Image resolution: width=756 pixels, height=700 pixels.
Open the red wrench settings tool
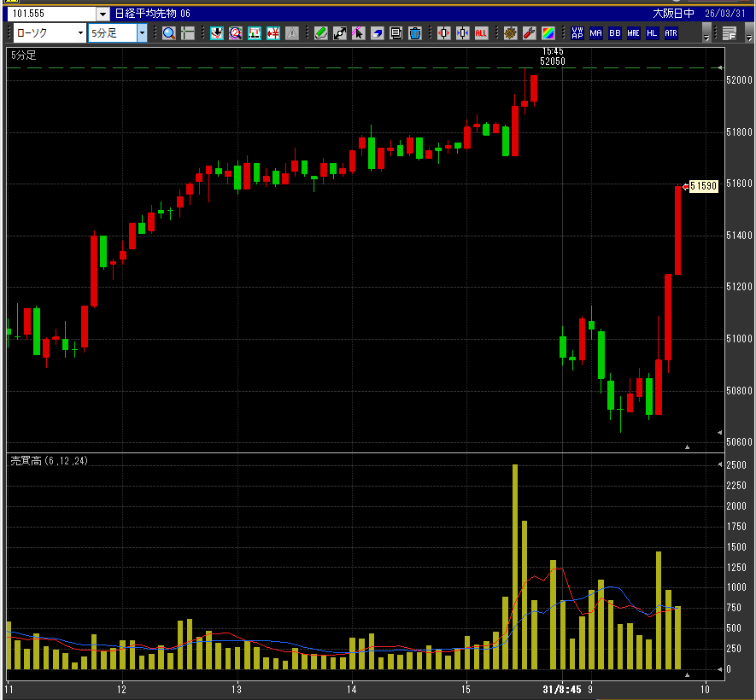pyautogui.click(x=530, y=33)
